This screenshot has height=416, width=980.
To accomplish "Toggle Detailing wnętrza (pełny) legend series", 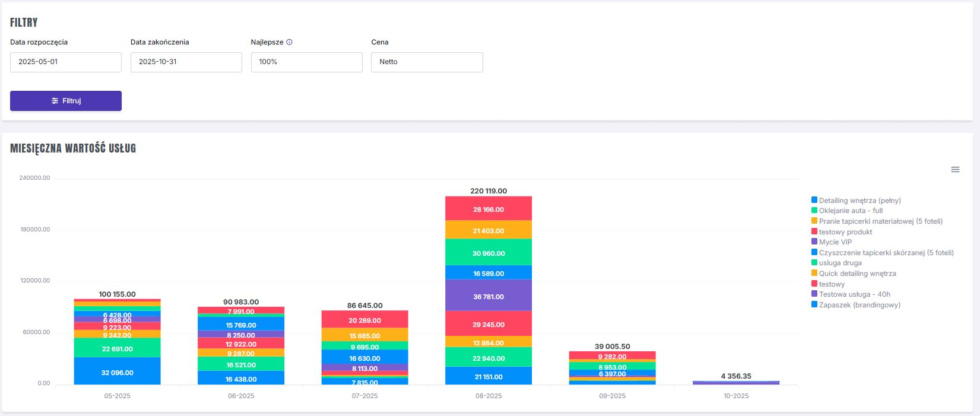I will click(x=860, y=201).
